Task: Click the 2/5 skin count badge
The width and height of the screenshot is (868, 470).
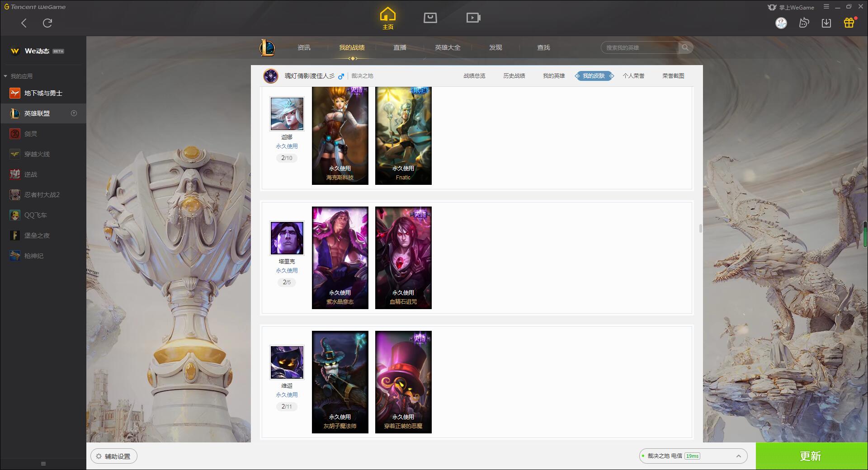Action: click(287, 282)
